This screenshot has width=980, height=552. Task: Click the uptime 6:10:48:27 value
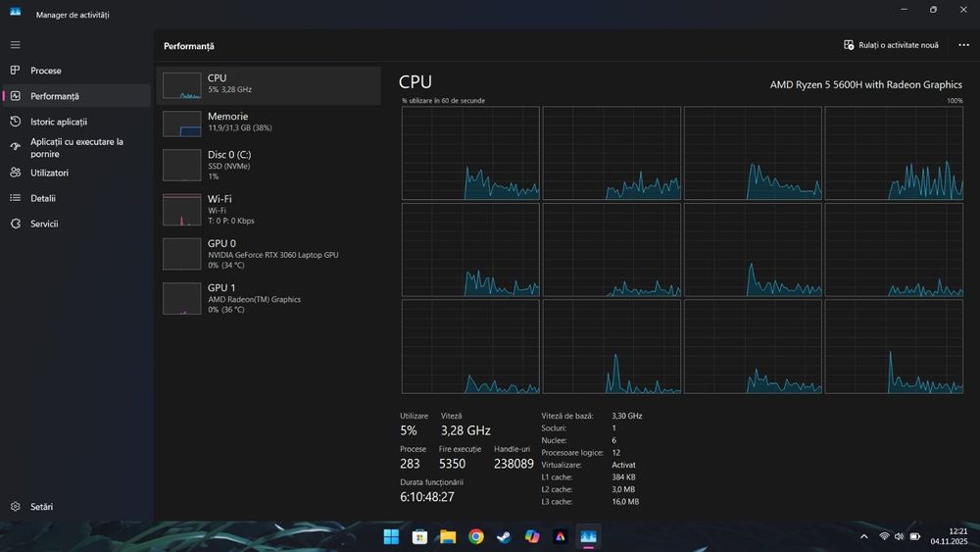click(427, 497)
